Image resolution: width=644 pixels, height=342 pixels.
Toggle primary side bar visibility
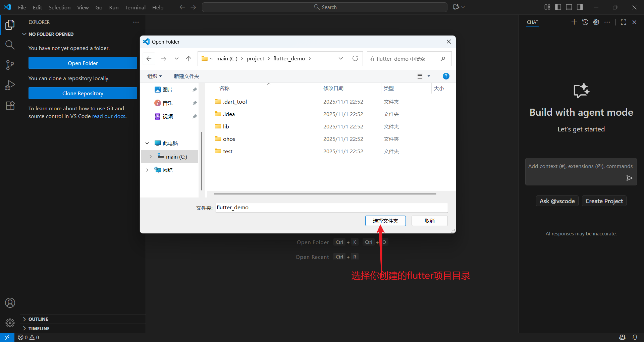[558, 7]
